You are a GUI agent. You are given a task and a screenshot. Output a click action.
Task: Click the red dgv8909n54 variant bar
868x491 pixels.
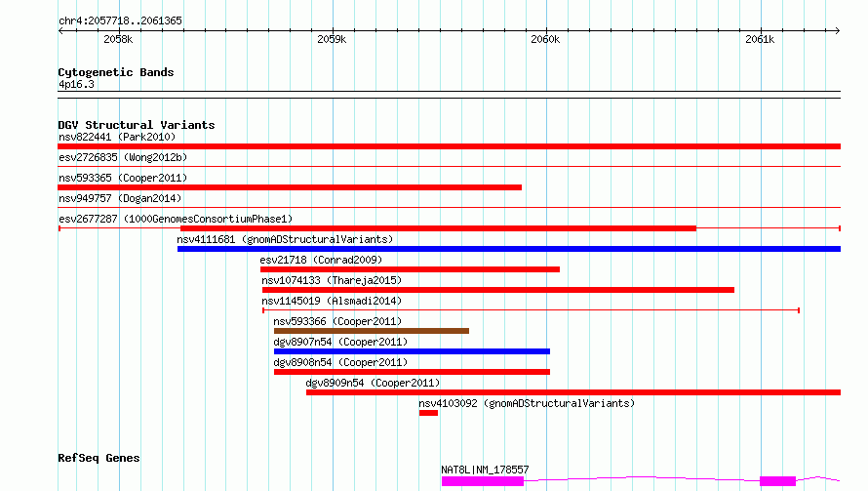[x=573, y=392]
